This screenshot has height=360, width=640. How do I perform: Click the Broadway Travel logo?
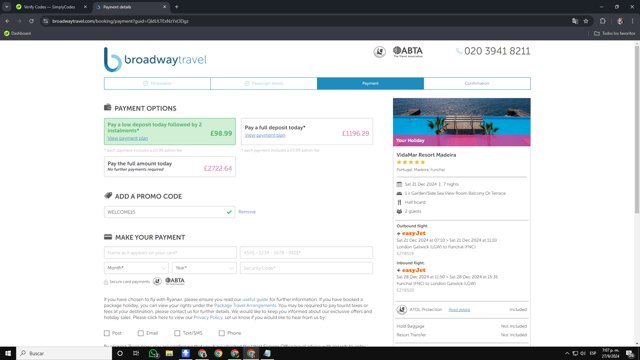click(155, 60)
